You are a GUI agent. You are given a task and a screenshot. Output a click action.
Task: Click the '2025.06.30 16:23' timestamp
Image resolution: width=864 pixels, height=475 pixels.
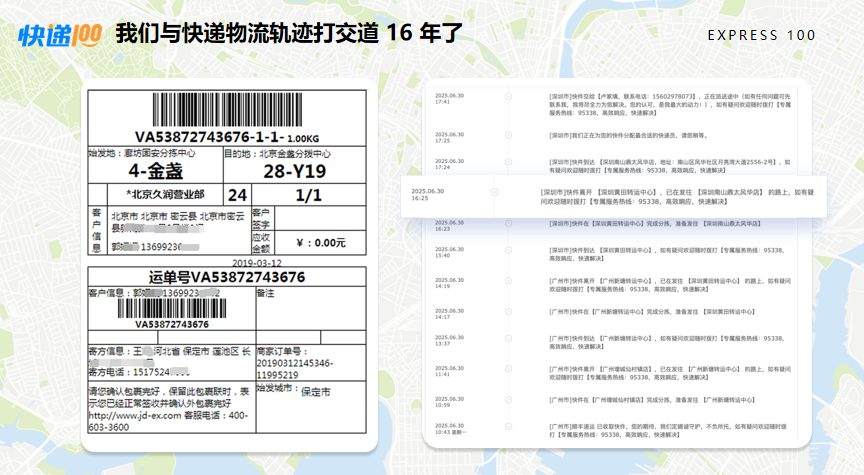pyautogui.click(x=449, y=225)
